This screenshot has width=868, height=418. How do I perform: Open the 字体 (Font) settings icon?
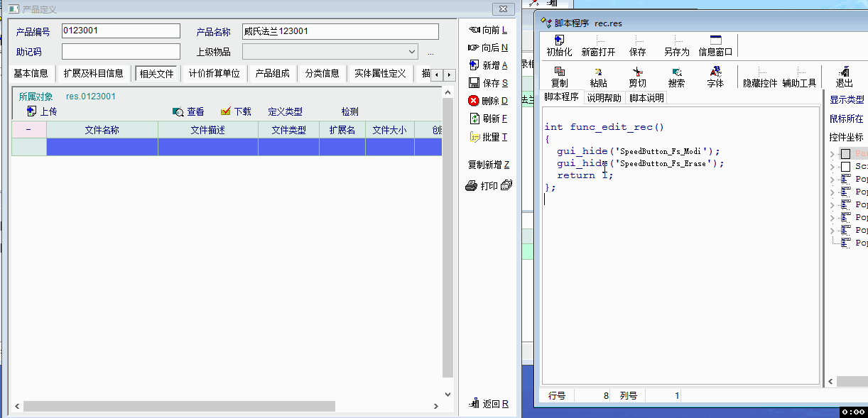pyautogui.click(x=715, y=72)
